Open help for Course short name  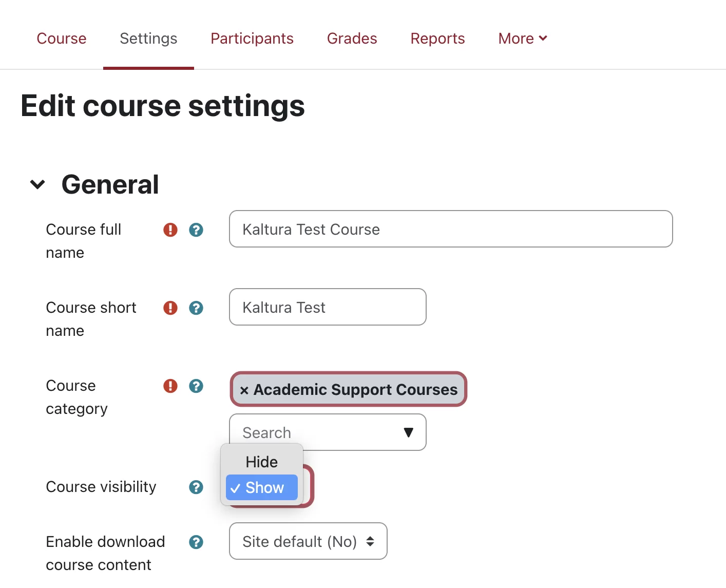click(196, 308)
